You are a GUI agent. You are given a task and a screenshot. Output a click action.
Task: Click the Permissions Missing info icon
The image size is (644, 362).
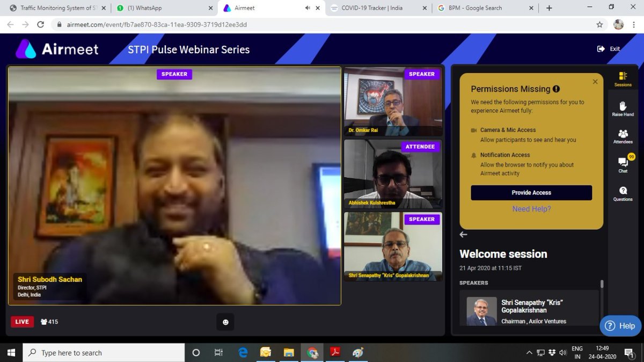pyautogui.click(x=556, y=89)
